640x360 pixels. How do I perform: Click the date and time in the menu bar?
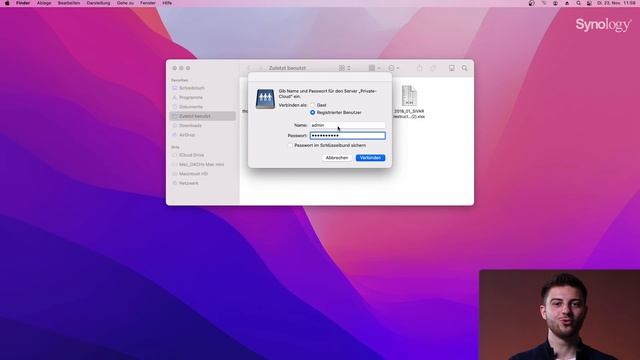point(616,3)
